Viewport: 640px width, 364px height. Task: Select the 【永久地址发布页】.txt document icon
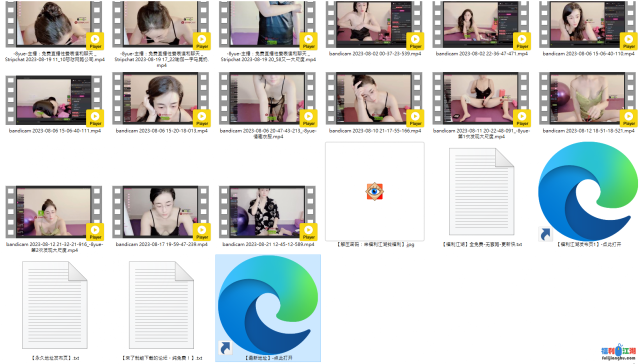54,305
